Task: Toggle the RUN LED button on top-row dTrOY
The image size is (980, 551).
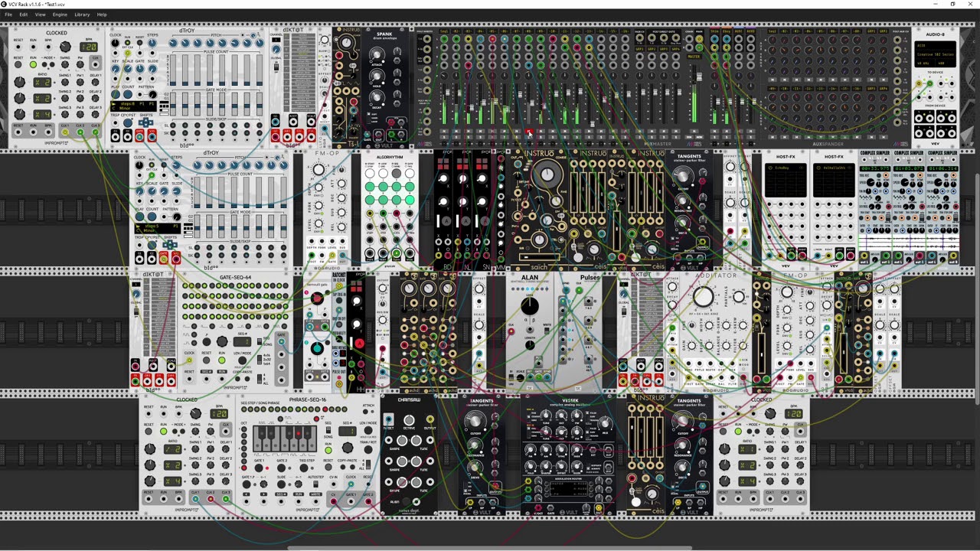Action: pyautogui.click(x=127, y=42)
